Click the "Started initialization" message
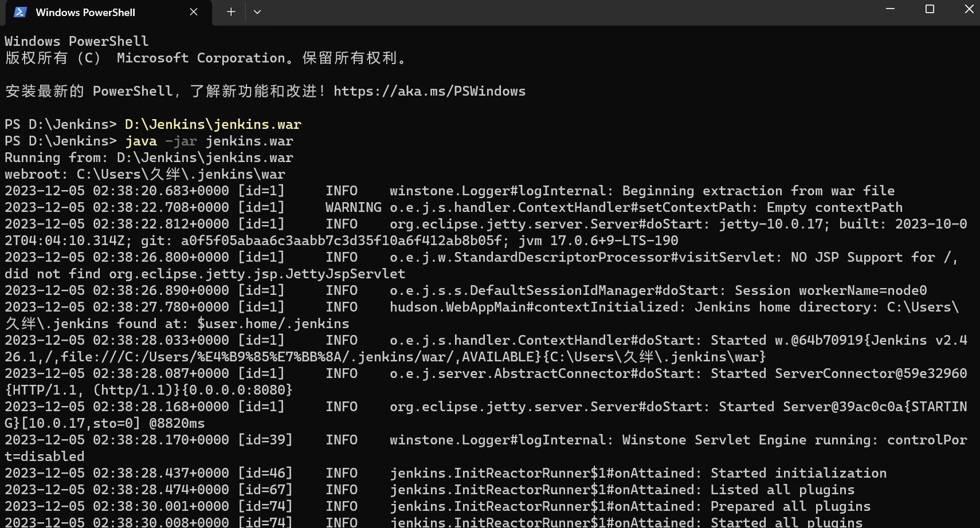Viewport: 980px width, 528px height. pos(799,474)
